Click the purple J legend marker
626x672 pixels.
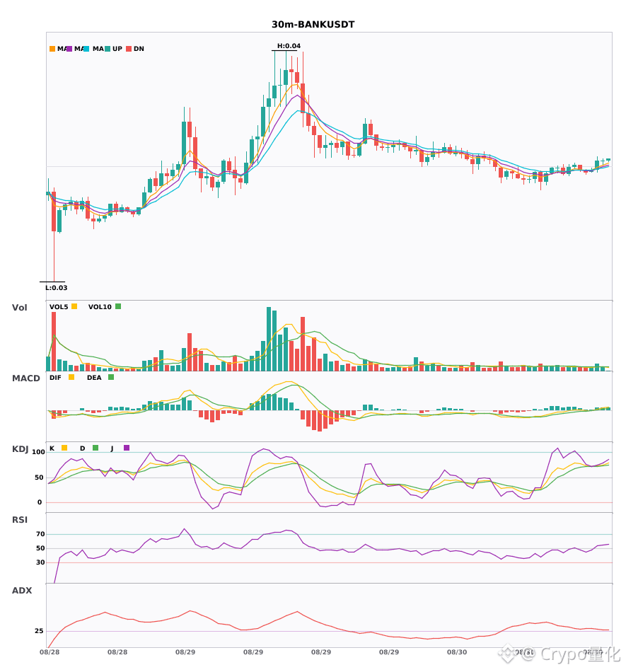[127, 448]
